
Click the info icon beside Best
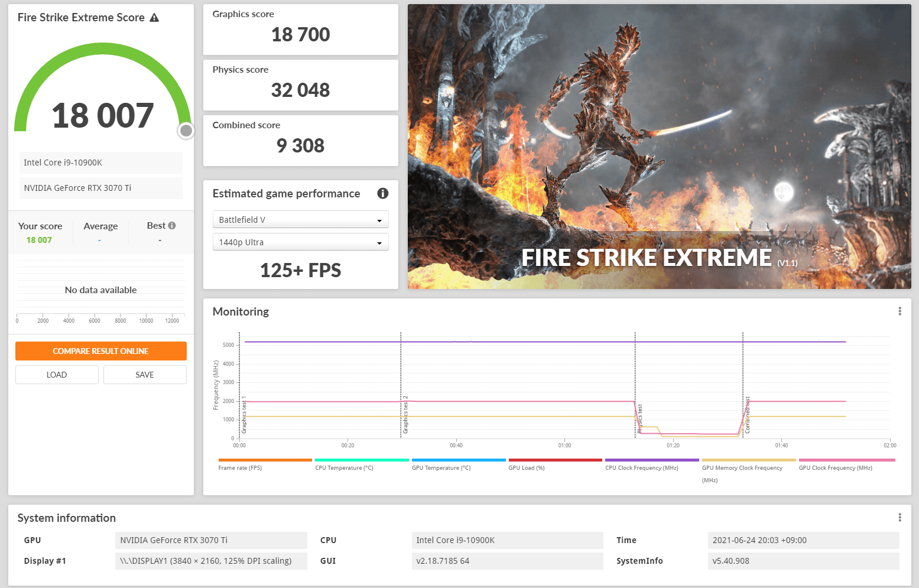pos(172,225)
